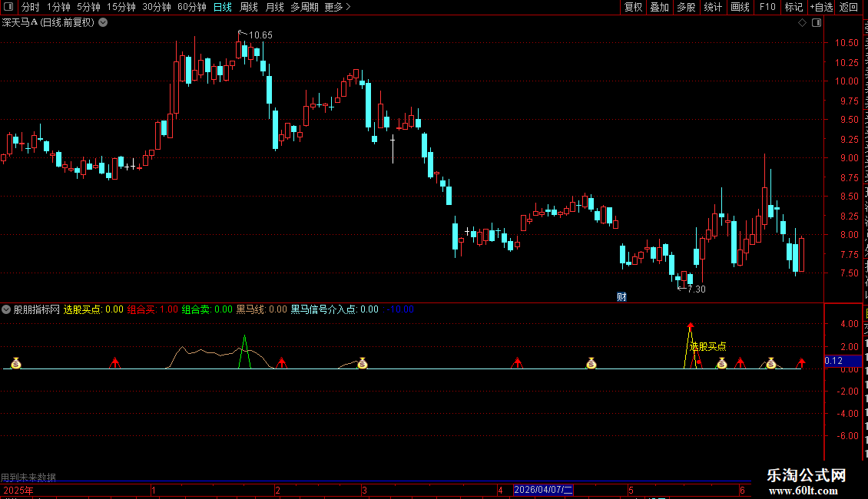Click the diamond icon above the chart
The height and width of the screenshot is (499, 868).
tap(802, 23)
